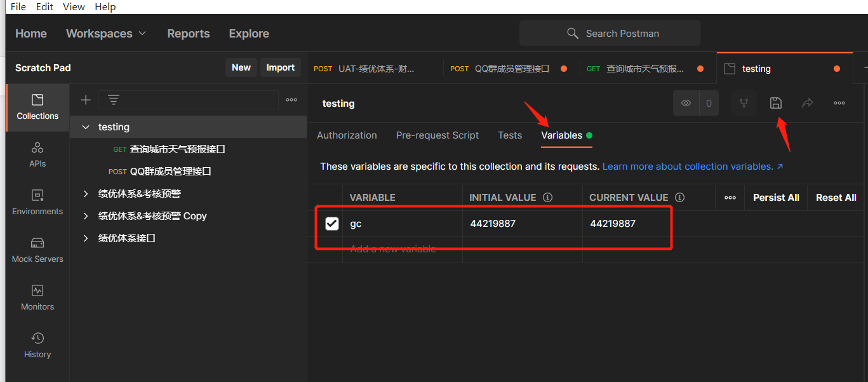The height and width of the screenshot is (382, 868).
Task: Open the Monitors sidebar panel
Action: (x=37, y=298)
